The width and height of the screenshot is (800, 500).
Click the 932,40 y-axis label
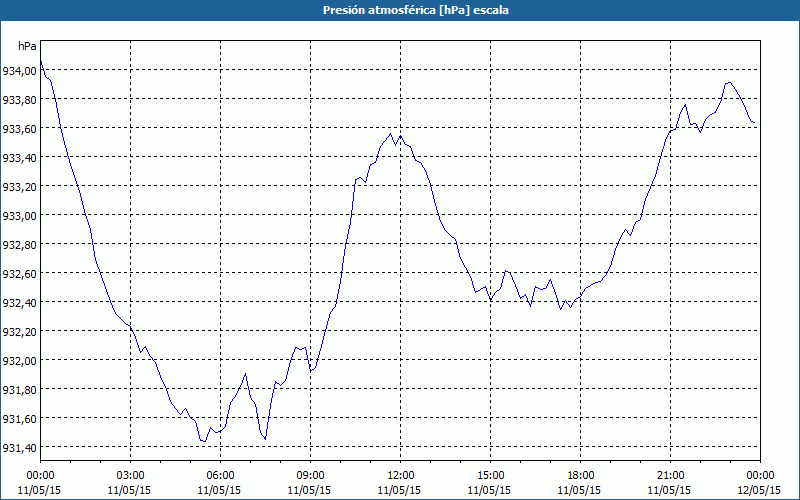coord(19,303)
